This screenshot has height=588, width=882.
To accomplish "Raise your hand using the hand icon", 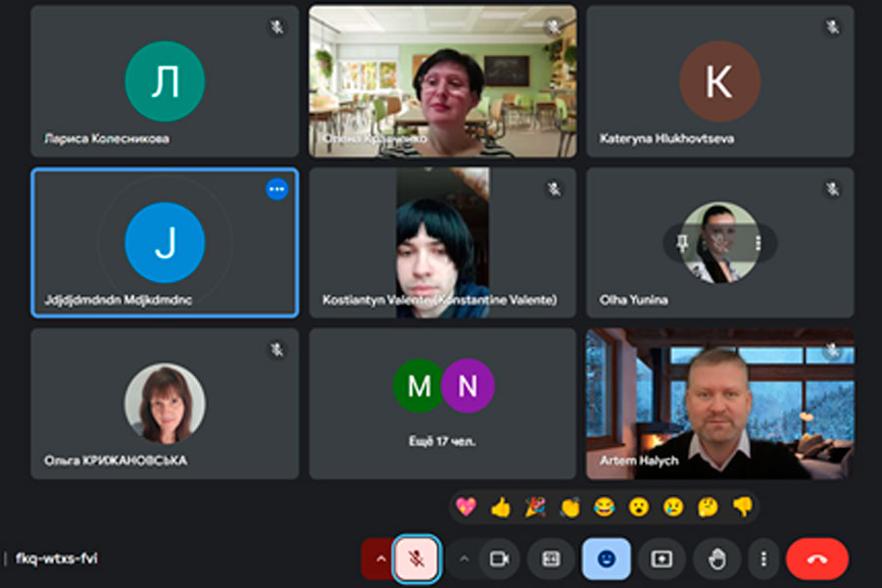I will pos(716,559).
